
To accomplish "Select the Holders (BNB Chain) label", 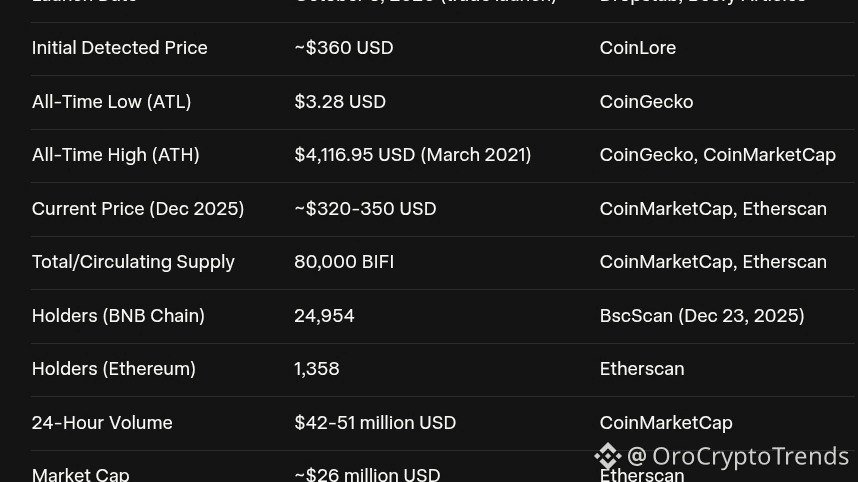I will tap(118, 316).
